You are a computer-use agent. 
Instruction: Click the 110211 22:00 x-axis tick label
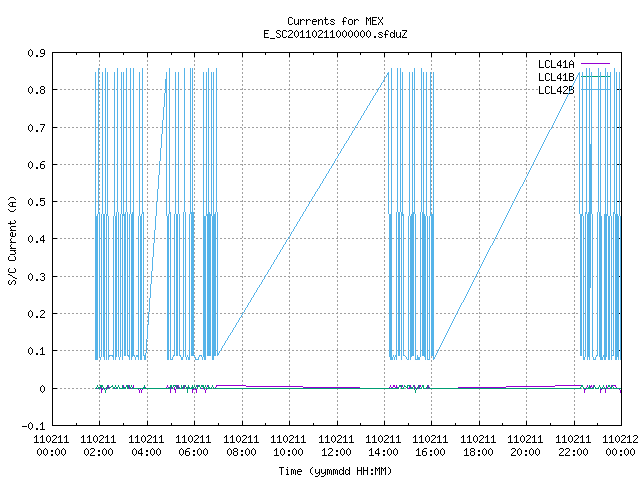pyautogui.click(x=573, y=446)
